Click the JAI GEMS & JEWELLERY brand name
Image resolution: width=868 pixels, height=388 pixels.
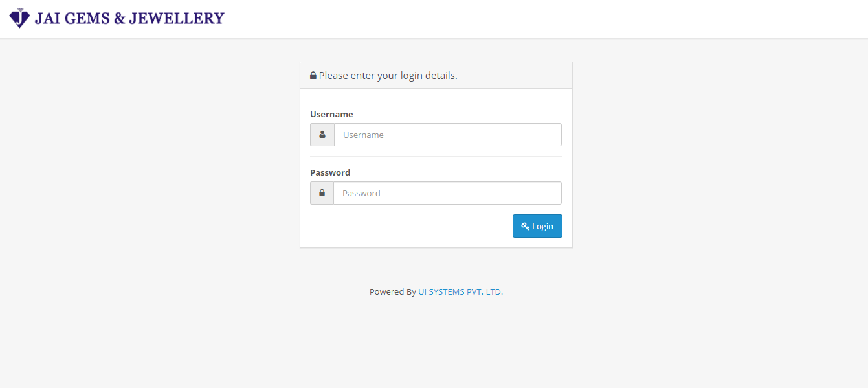(129, 18)
